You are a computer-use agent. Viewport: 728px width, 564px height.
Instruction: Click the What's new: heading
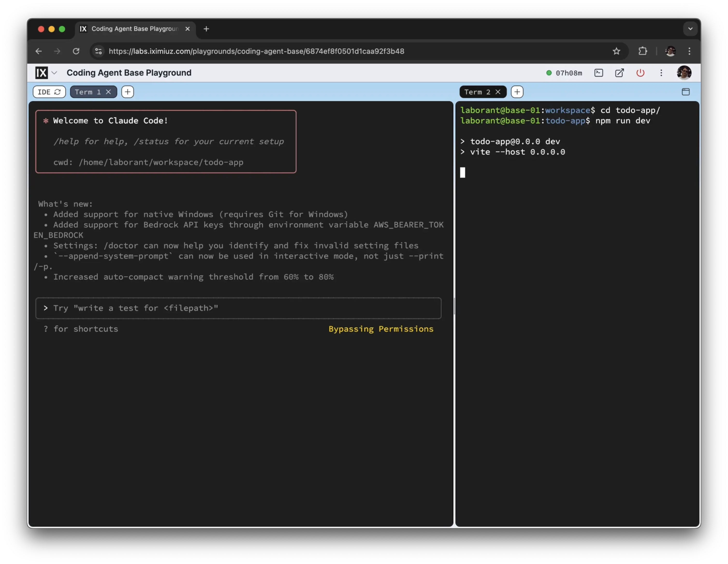click(65, 204)
